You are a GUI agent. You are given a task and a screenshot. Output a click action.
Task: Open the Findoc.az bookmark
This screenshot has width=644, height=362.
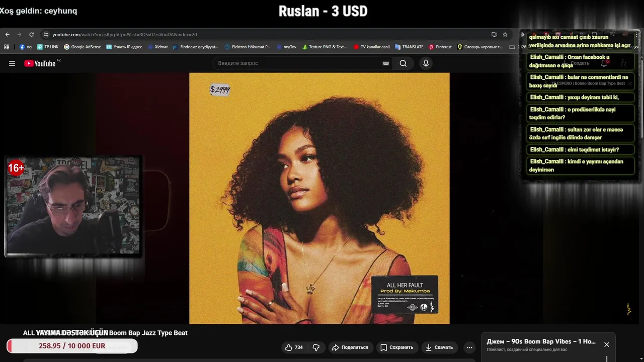click(195, 47)
